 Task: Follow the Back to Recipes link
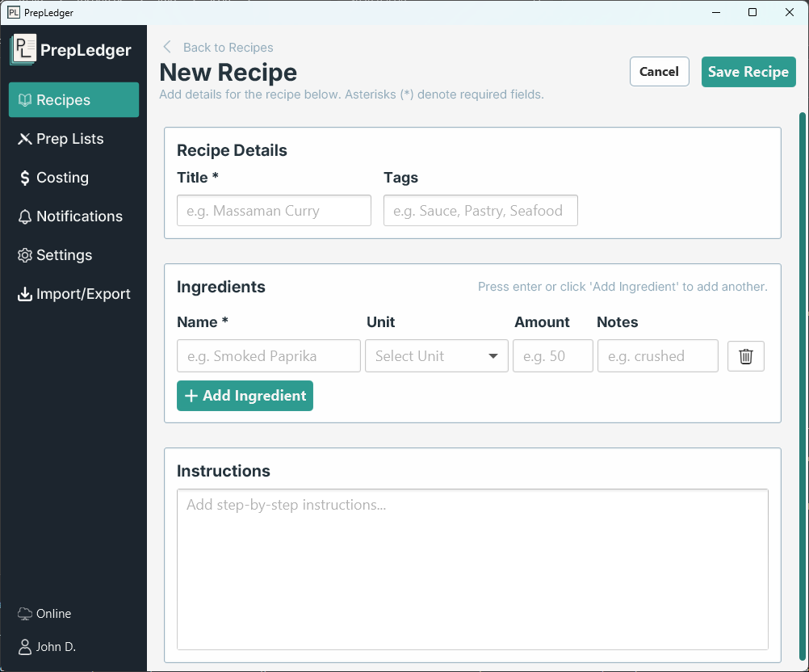[228, 48]
